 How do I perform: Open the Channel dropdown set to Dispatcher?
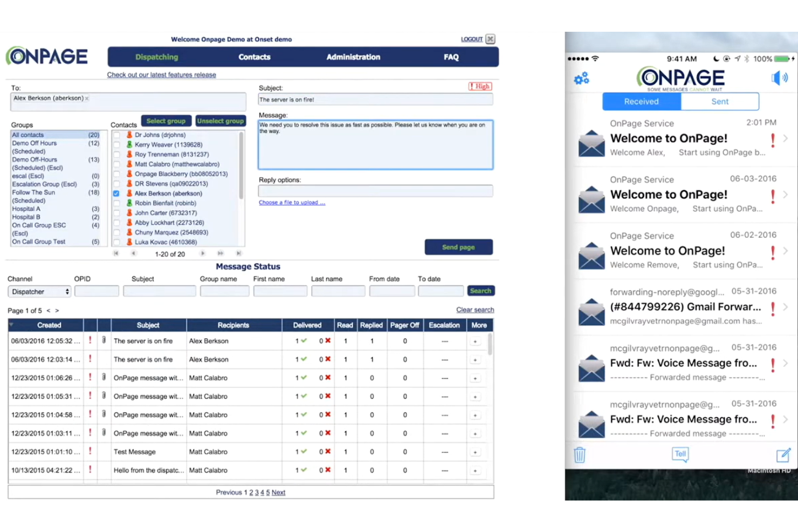38,291
